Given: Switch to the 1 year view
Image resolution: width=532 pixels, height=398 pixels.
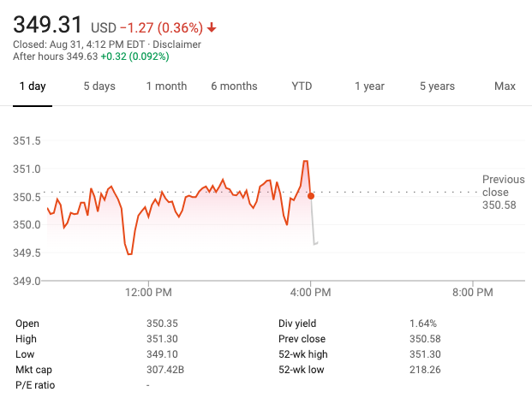Looking at the screenshot, I should tap(369, 86).
